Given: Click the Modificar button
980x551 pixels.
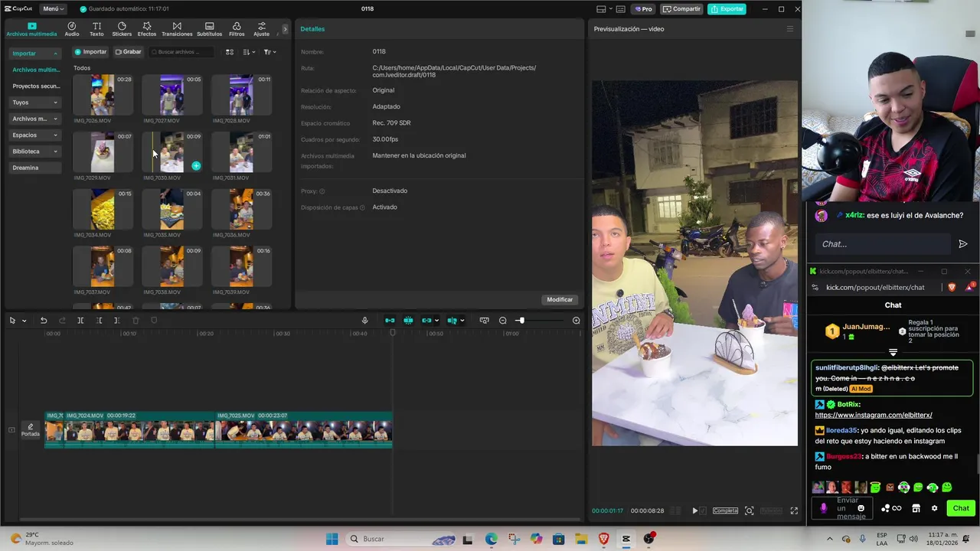Looking at the screenshot, I should 560,299.
